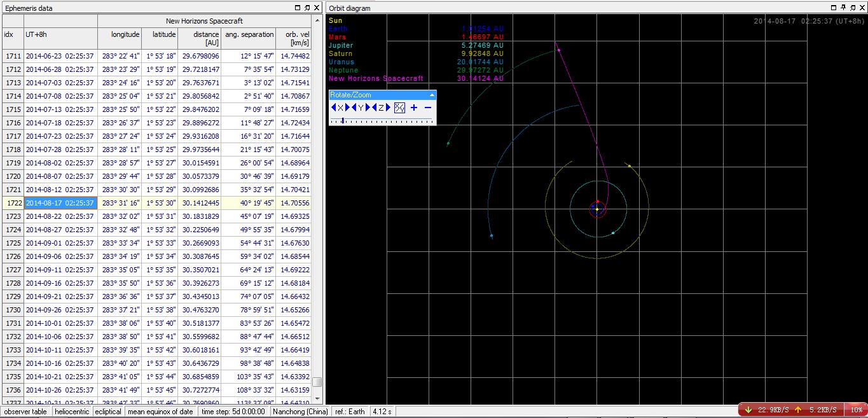Rotate the orbit view left around Z axis
The height and width of the screenshot is (418, 868).
[375, 108]
